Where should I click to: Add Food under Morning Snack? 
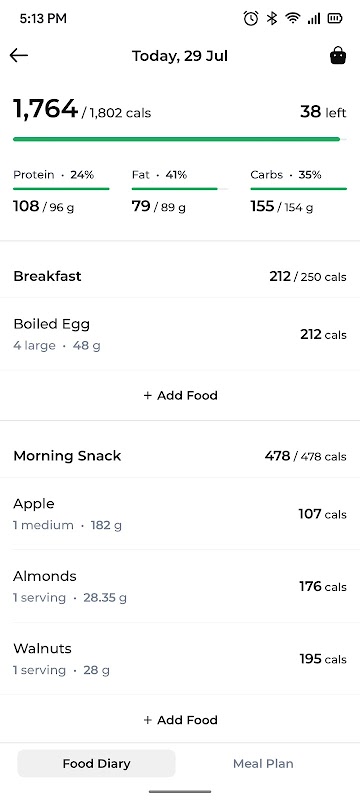(x=180, y=720)
